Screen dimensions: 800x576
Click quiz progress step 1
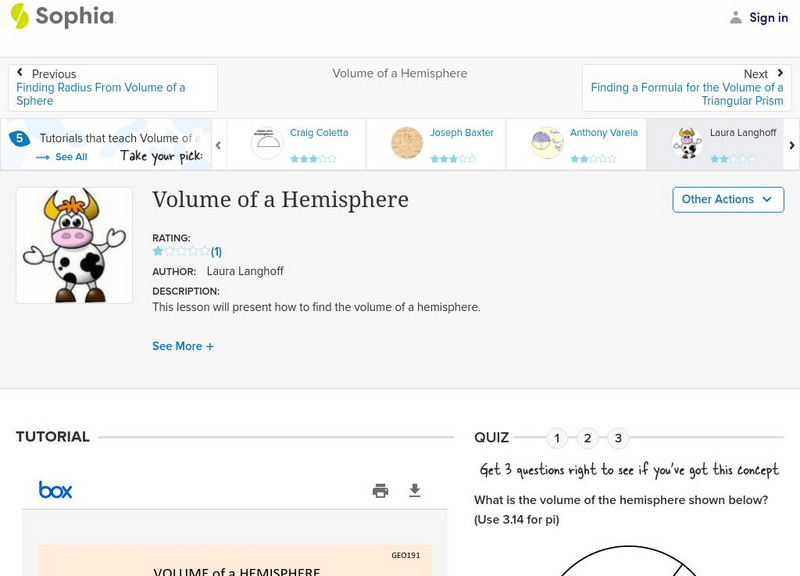(557, 437)
